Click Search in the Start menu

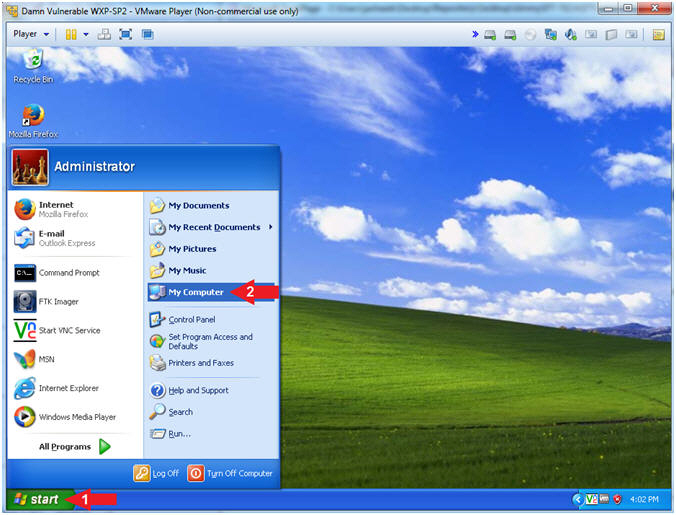tap(171, 412)
